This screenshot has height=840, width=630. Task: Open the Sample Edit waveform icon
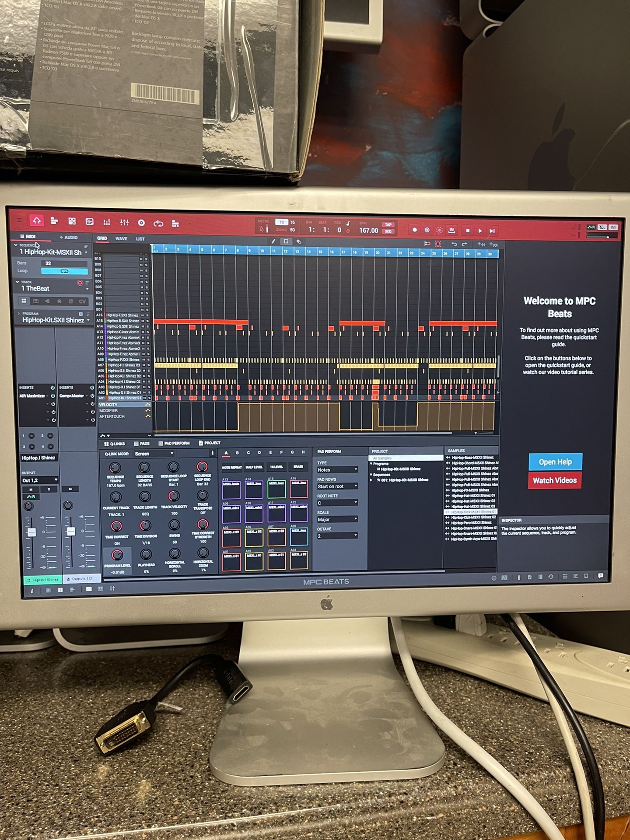(x=89, y=222)
